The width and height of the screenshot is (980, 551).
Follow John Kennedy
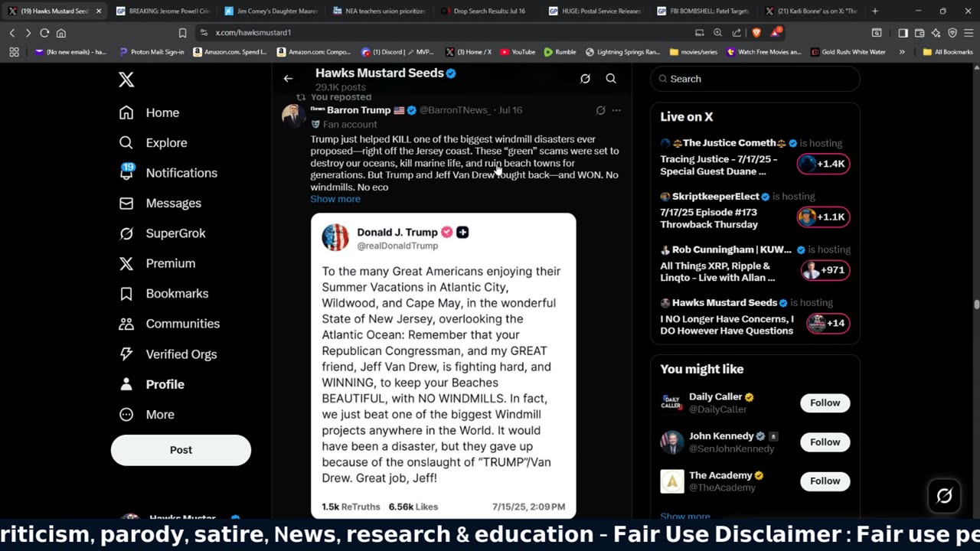[x=825, y=442]
